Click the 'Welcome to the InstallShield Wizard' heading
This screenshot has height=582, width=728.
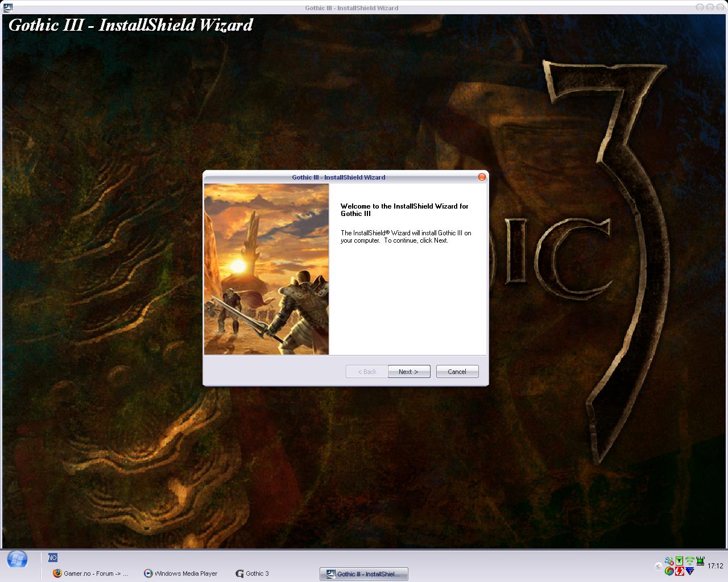coord(404,210)
